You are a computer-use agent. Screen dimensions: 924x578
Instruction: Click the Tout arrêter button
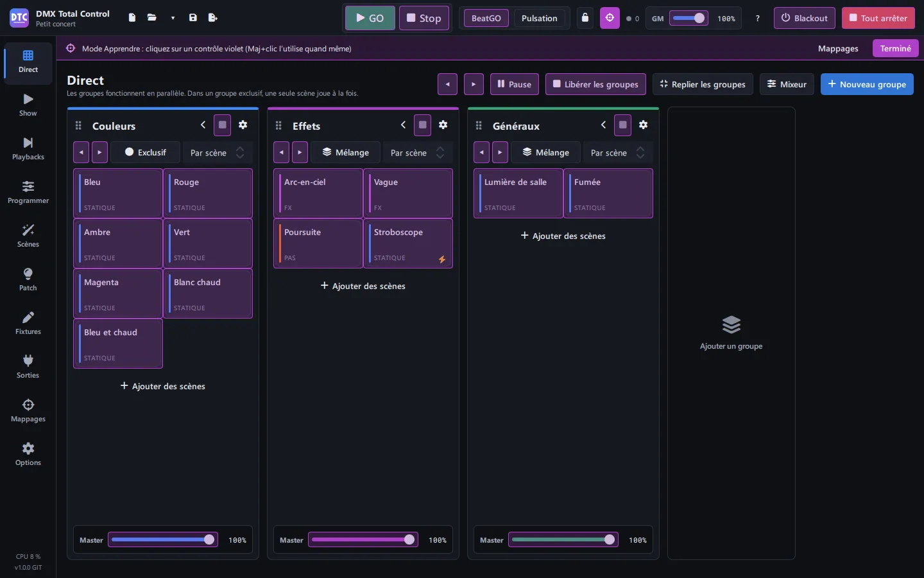coord(878,18)
